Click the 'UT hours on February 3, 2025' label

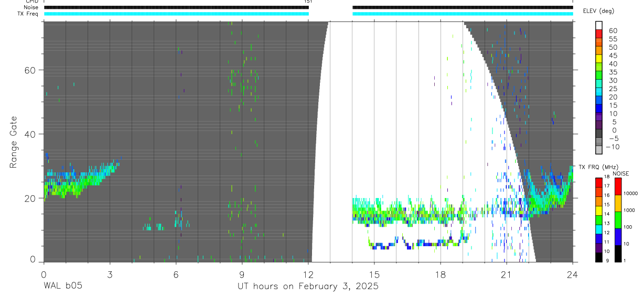click(308, 287)
